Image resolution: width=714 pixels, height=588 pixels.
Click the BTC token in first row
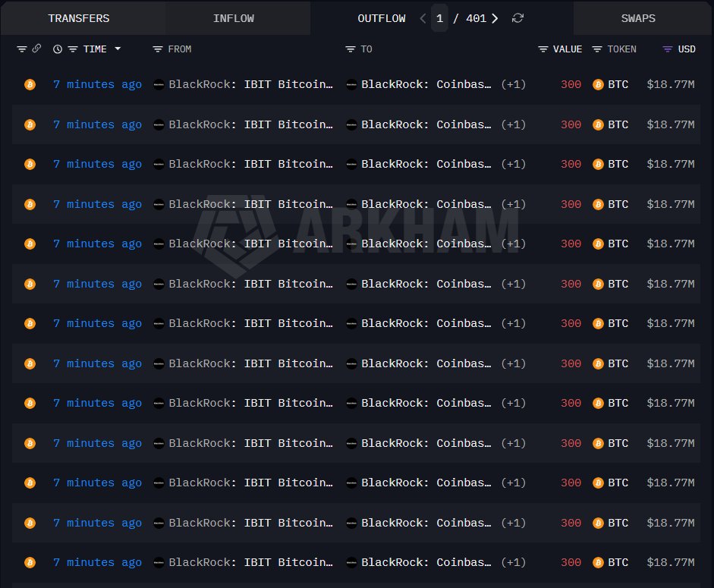point(611,84)
